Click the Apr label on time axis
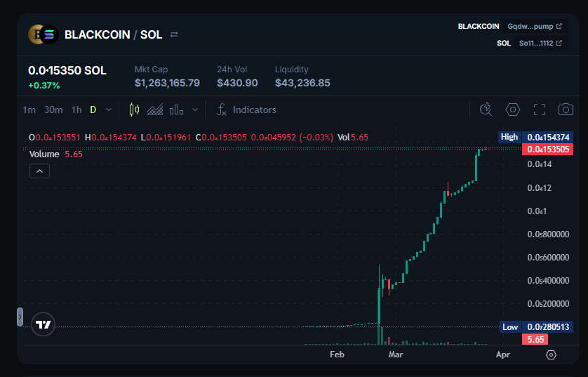Viewport: 588px width, 377px height. click(x=503, y=355)
